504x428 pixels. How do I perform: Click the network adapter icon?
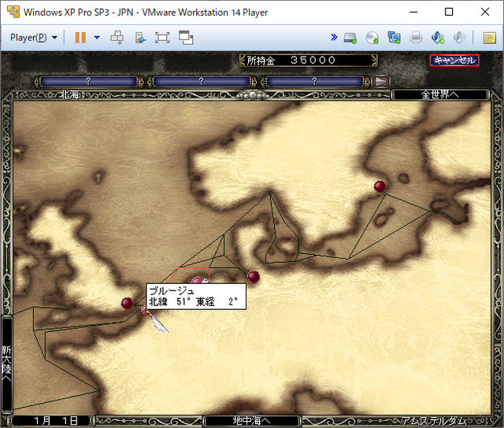tap(394, 38)
